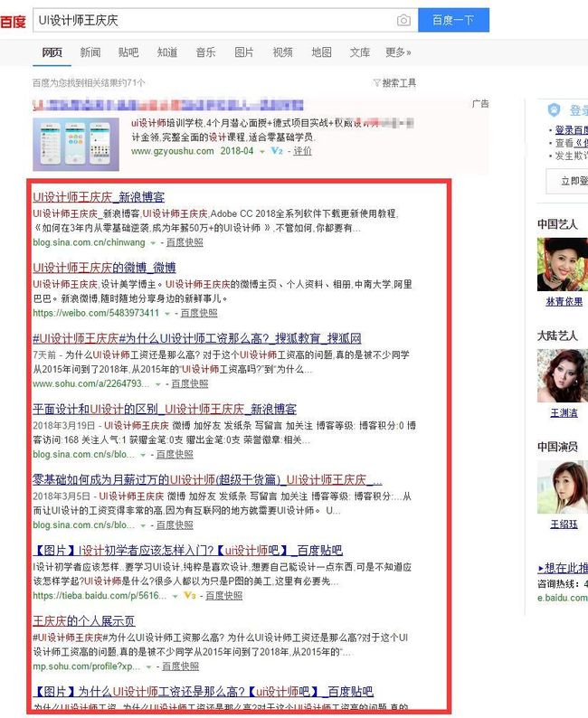This screenshot has width=588, height=718.
Task: Open 百度快照 for blog.sina.com.cn/chinwang result
Action: (x=185, y=242)
